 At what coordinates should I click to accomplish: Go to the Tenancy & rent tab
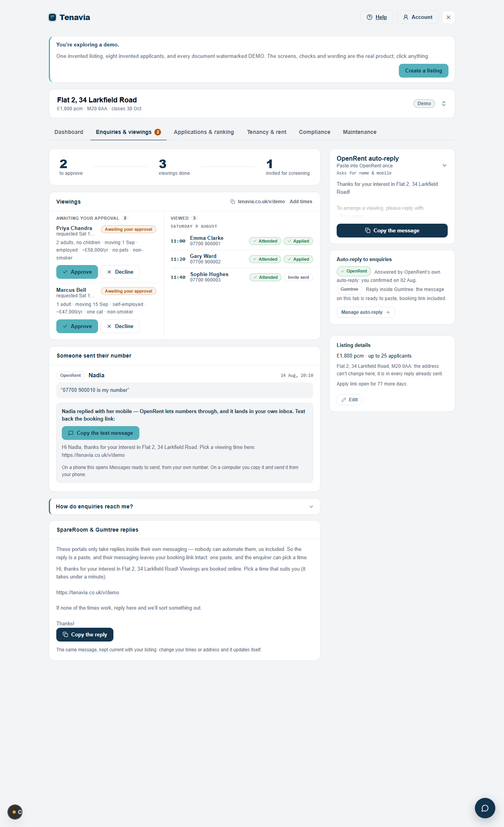267,132
